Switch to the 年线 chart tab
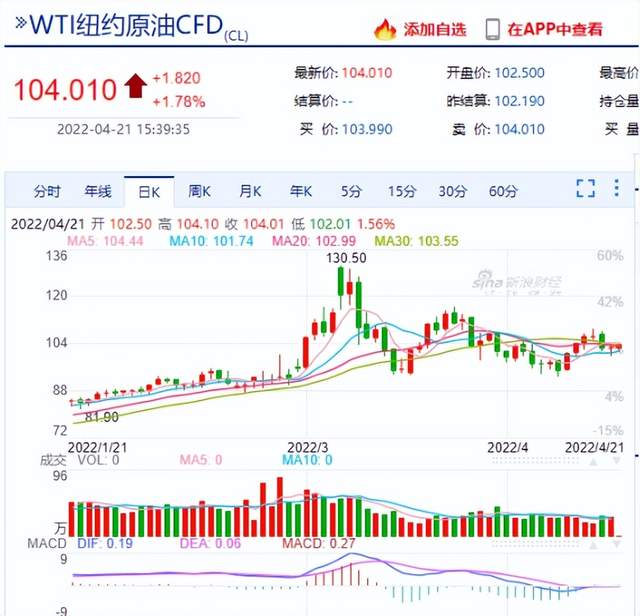The width and height of the screenshot is (640, 616). (98, 191)
